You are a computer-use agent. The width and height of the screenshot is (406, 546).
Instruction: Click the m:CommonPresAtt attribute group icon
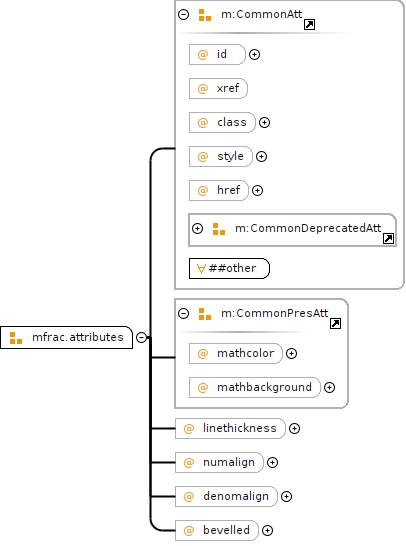tap(205, 314)
